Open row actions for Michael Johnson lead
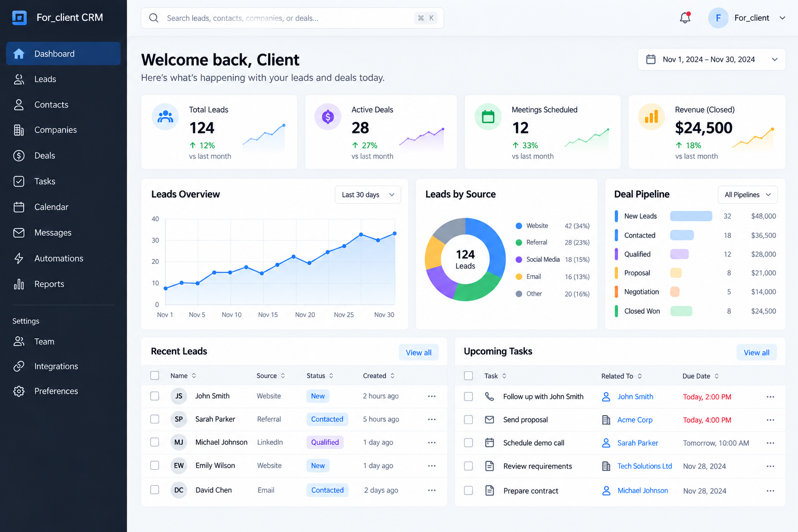The width and height of the screenshot is (798, 532). click(x=432, y=443)
